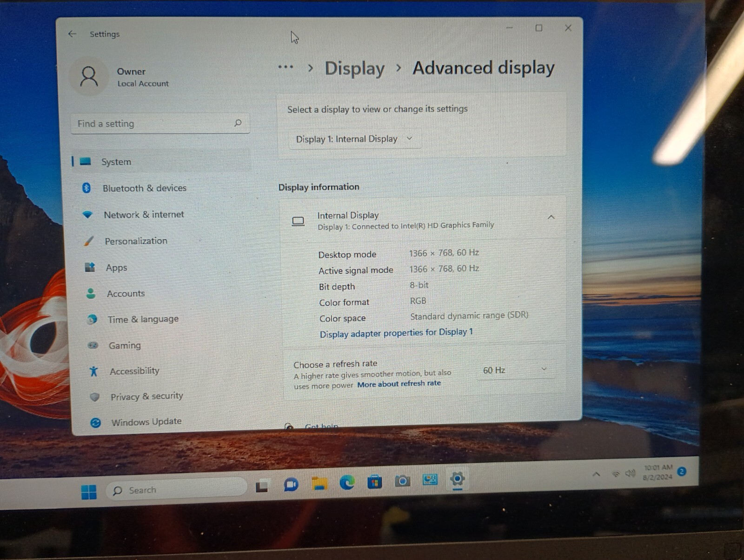The height and width of the screenshot is (560, 744).
Task: Open the 60 Hz refresh rate dropdown
Action: [x=515, y=370]
